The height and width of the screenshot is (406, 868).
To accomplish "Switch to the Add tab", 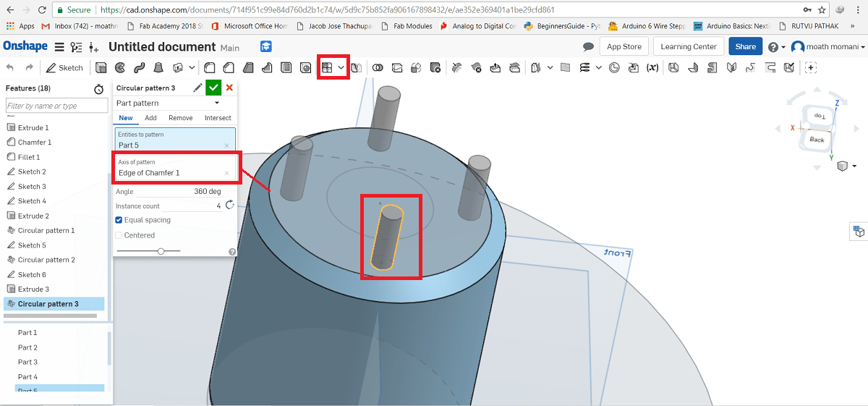I will click(x=150, y=118).
